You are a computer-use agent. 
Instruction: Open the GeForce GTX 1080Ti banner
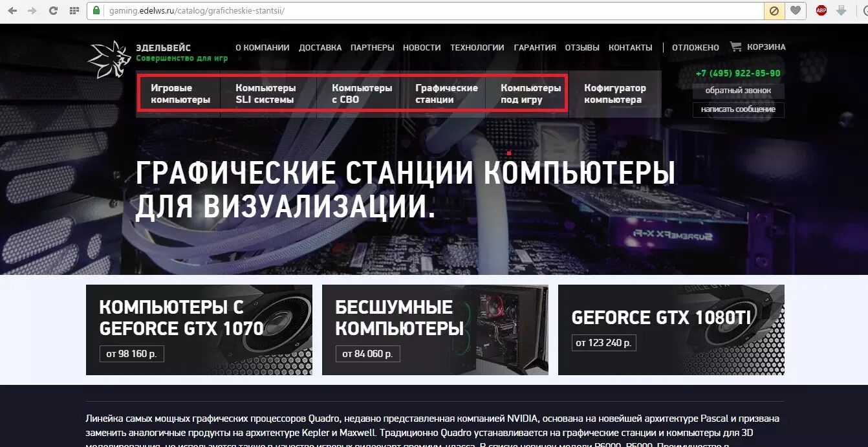pyautogui.click(x=671, y=330)
